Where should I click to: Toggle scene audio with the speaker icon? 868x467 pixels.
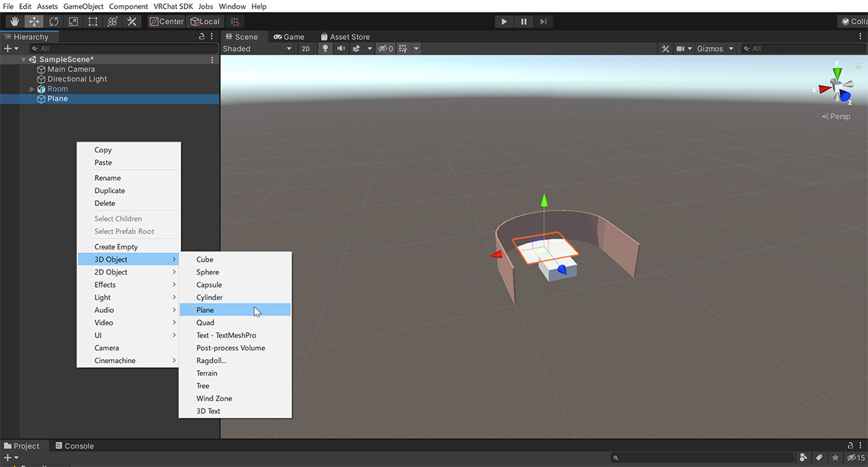pos(341,48)
